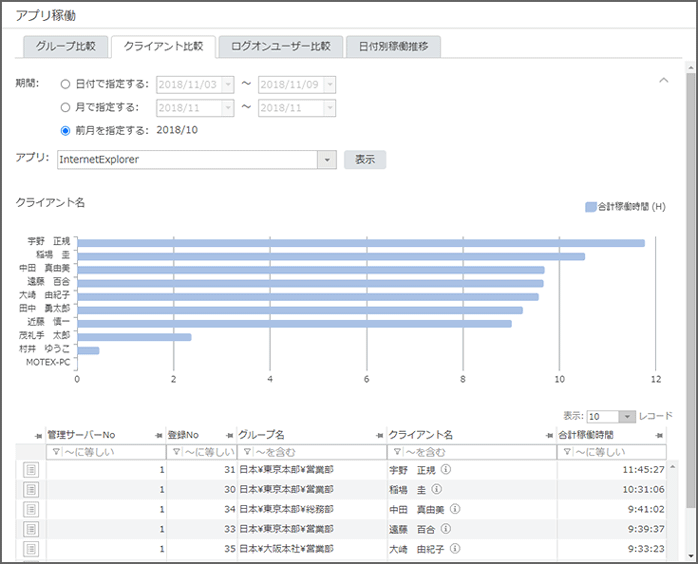
Task: Open filter operator for グループ名
Action: tap(247, 452)
